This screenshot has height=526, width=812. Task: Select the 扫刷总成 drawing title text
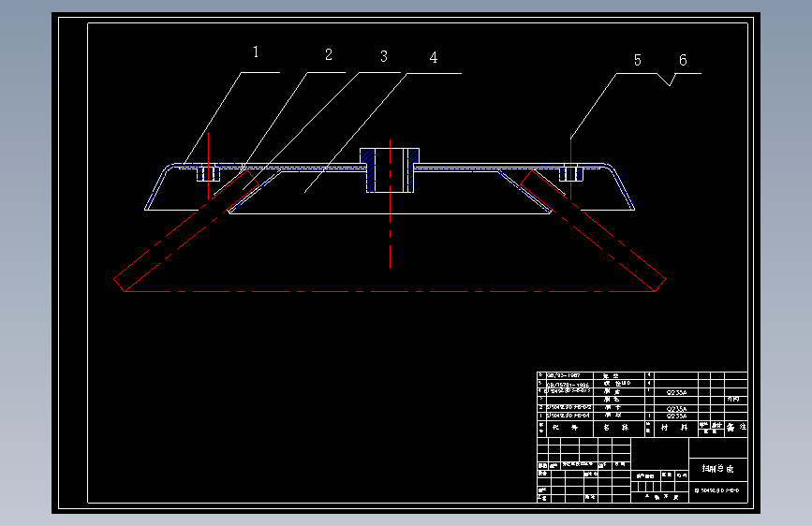click(717, 469)
